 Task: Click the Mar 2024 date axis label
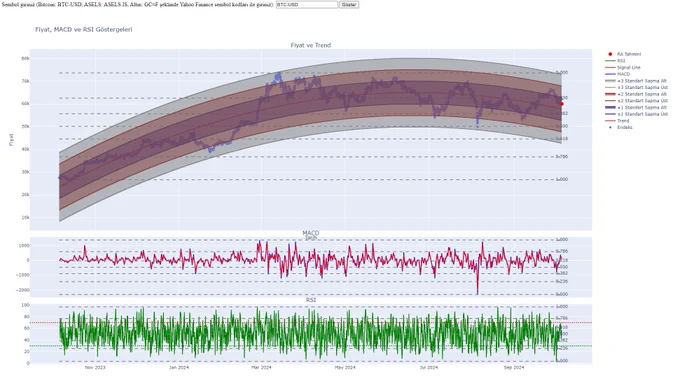click(x=261, y=368)
